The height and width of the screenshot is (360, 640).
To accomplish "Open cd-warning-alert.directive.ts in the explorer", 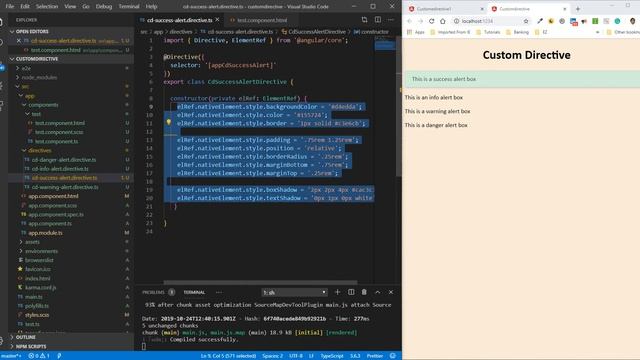I will (65, 187).
